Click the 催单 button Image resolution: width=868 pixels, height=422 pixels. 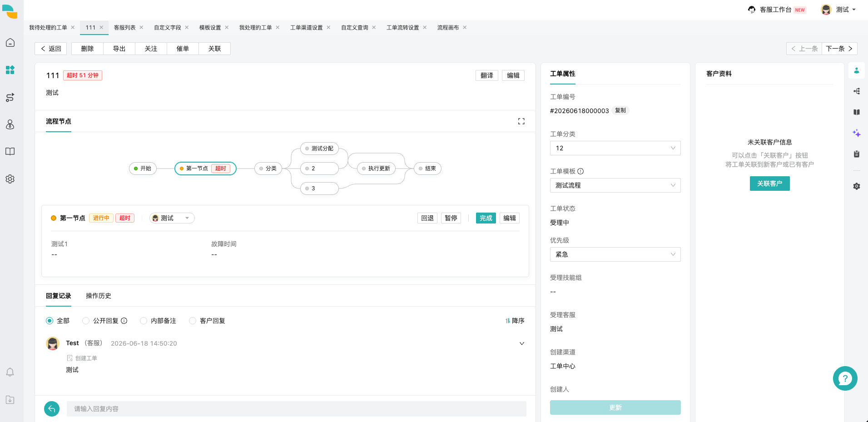(x=183, y=49)
